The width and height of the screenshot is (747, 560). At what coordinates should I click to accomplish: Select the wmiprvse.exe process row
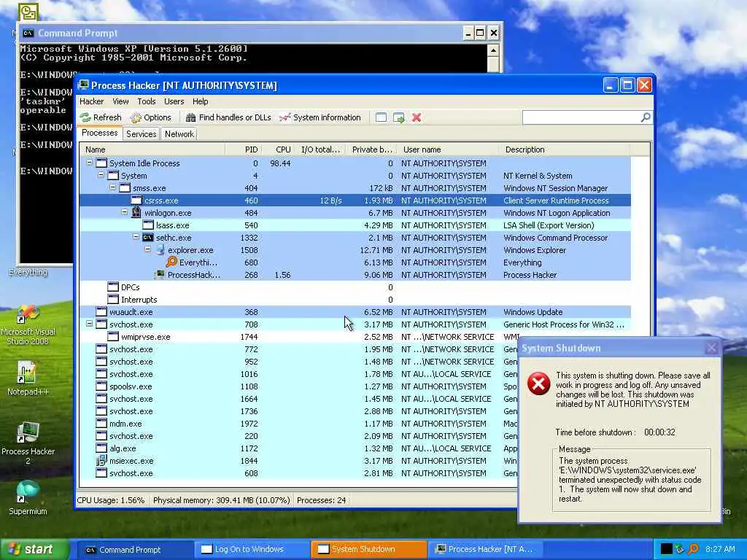(355, 337)
